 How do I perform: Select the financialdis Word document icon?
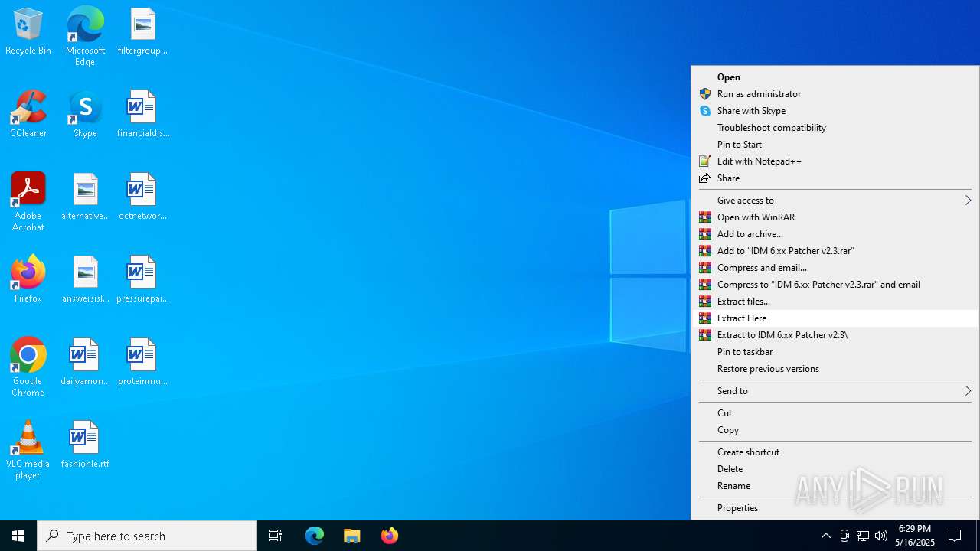pyautogui.click(x=142, y=115)
